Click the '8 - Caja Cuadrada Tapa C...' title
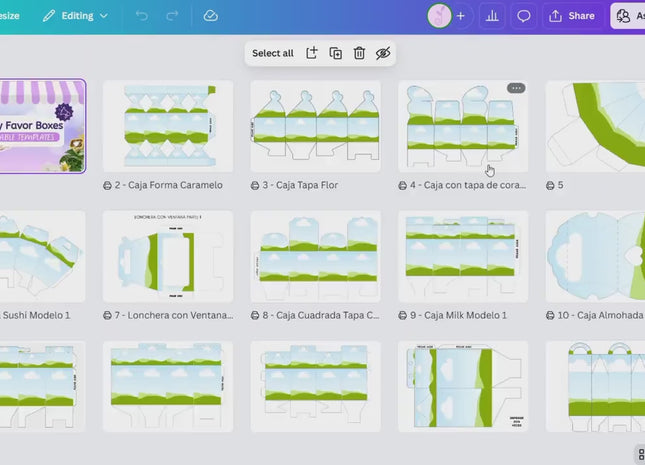The height and width of the screenshot is (465, 645). tap(321, 315)
